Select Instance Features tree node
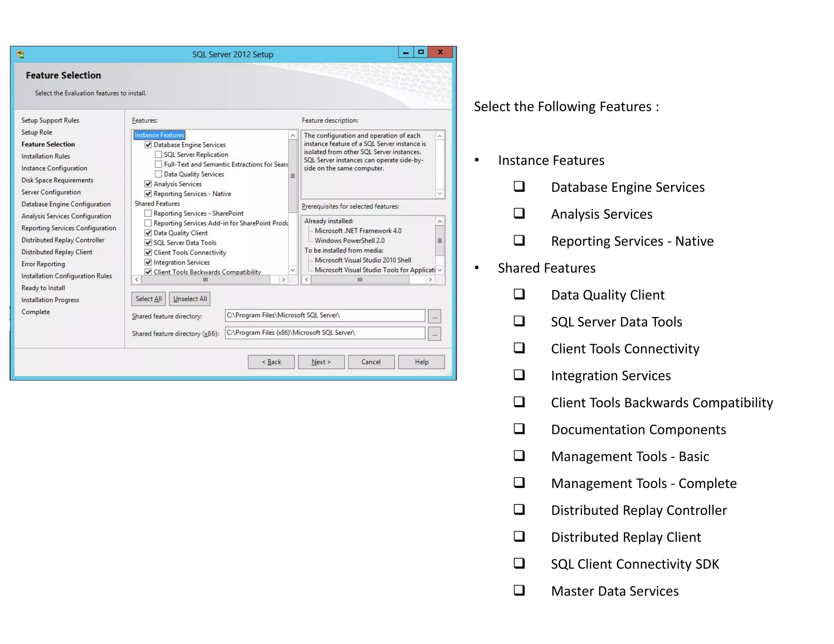The height and width of the screenshot is (644, 834). [159, 135]
